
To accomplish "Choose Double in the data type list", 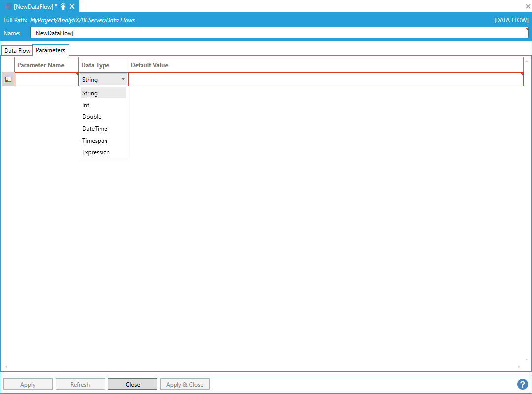I will (92, 117).
